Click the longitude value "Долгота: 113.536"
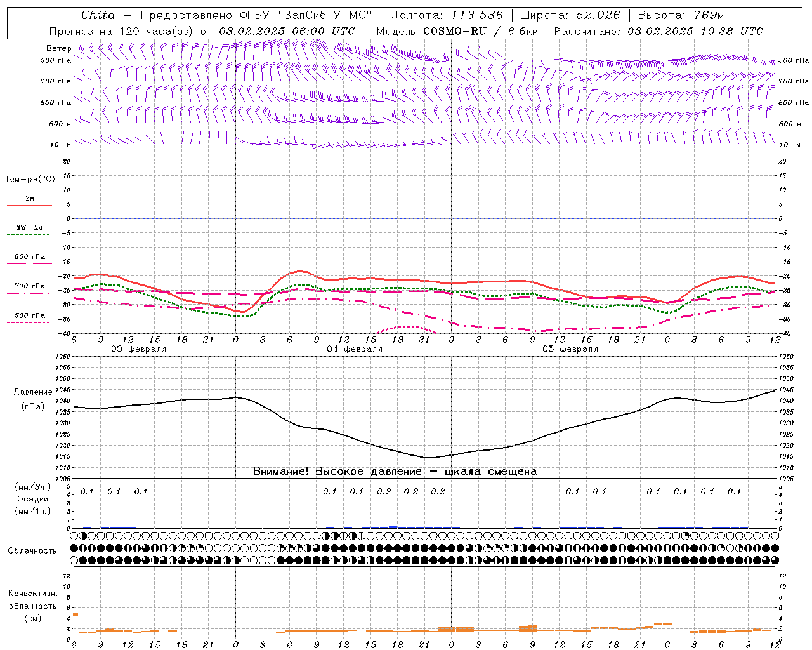 (x=447, y=15)
